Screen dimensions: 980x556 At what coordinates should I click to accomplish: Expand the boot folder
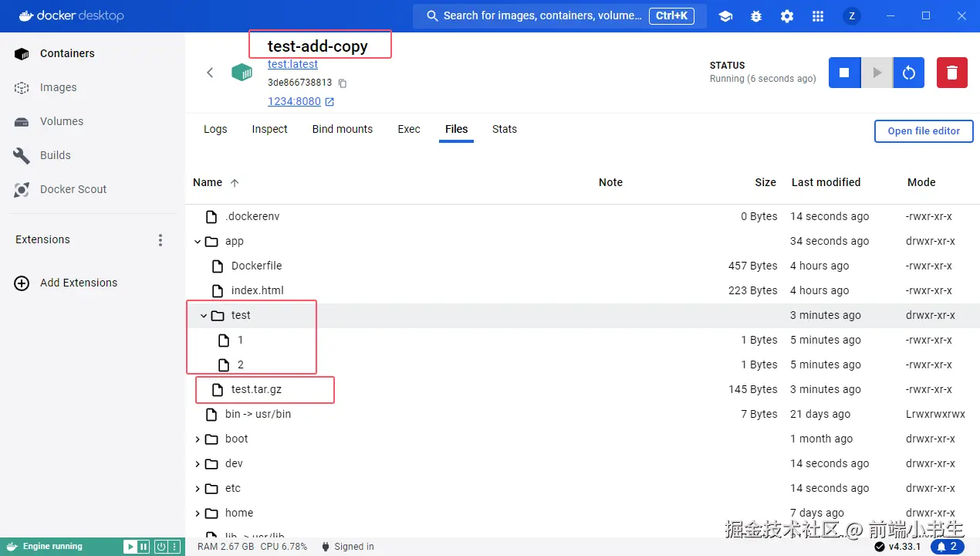click(198, 439)
